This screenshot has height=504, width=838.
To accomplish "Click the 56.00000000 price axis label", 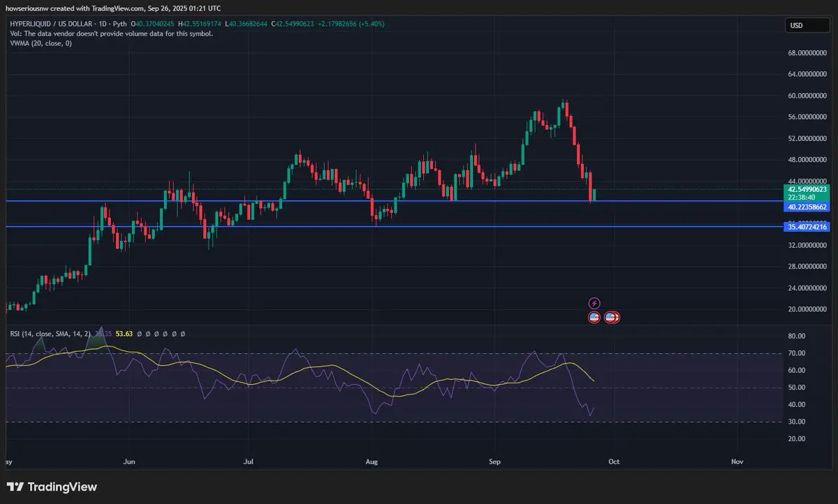I will tap(807, 117).
